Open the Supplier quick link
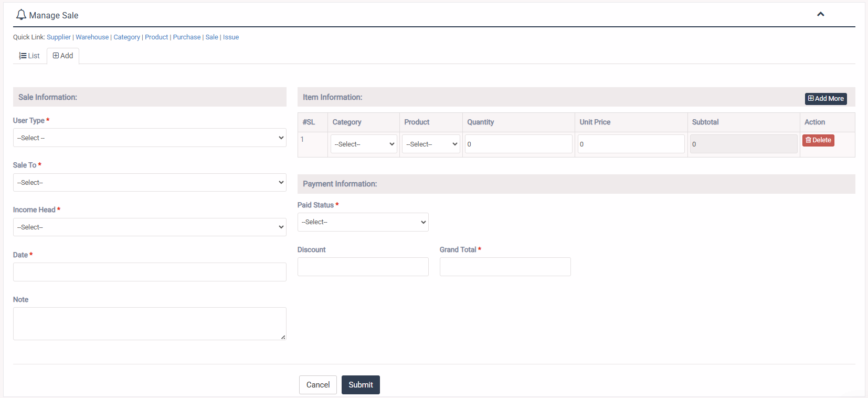 coord(59,37)
